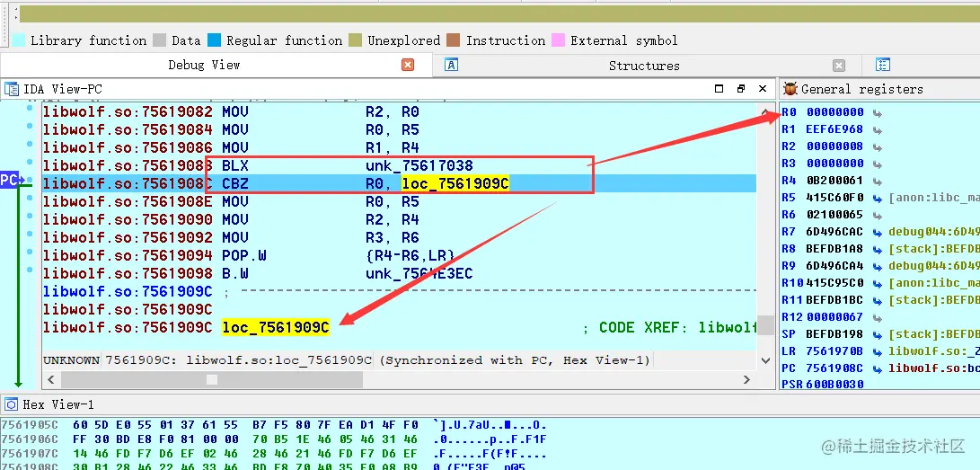Toggle breakpoint dot at address 75619092
980x470 pixels.
click(x=30, y=235)
